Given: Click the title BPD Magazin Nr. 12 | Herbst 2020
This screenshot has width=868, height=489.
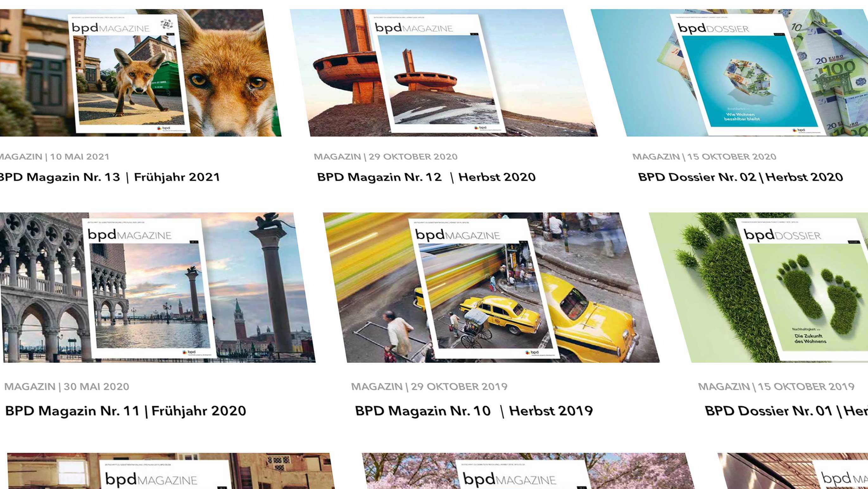Looking at the screenshot, I should point(426,177).
